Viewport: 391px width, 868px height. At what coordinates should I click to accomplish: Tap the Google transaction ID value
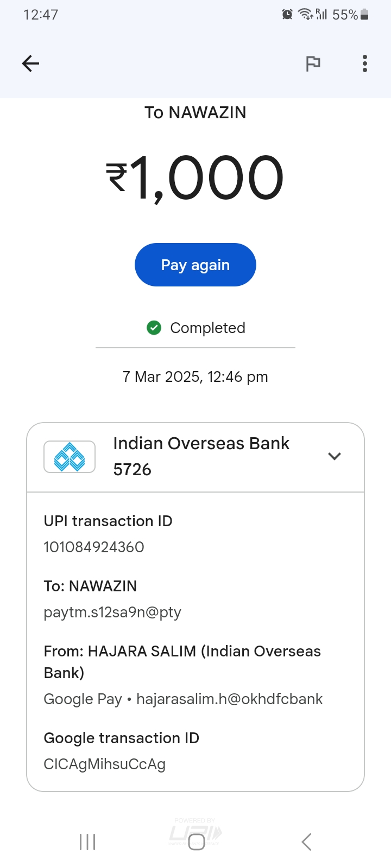click(x=105, y=764)
